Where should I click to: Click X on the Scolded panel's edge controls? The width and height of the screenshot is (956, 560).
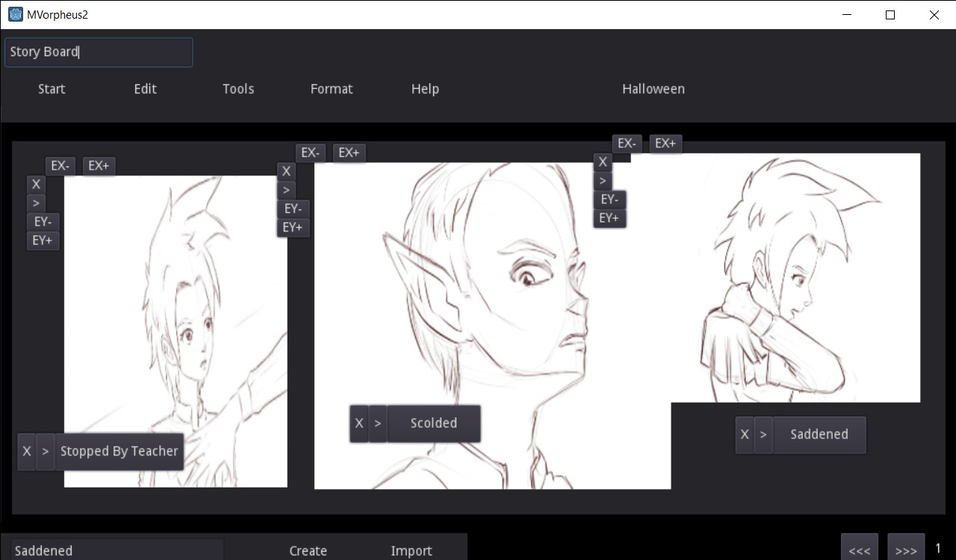click(x=286, y=170)
